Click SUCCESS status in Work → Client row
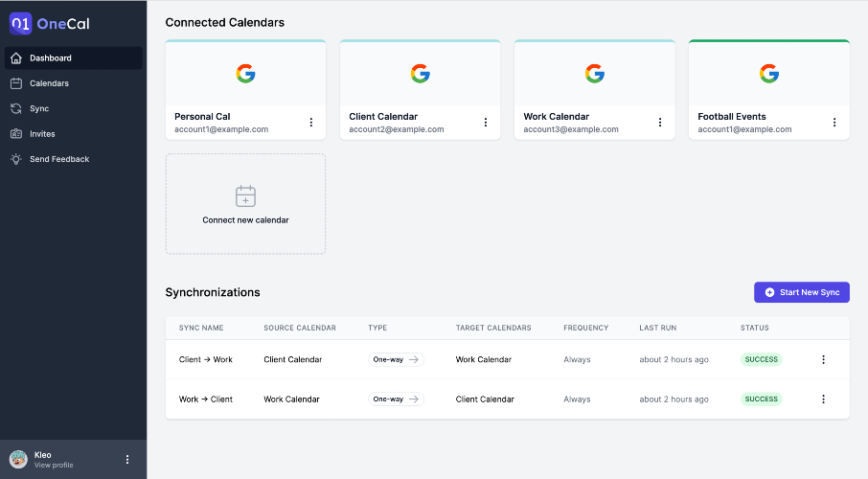 coord(761,399)
